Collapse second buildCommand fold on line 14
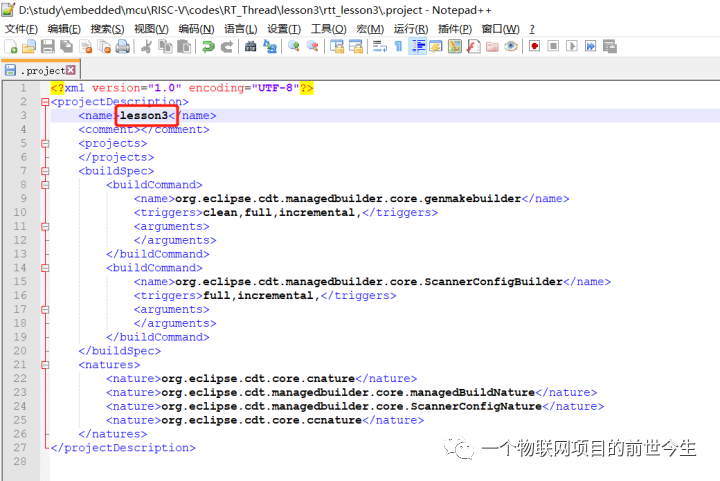 coord(45,268)
